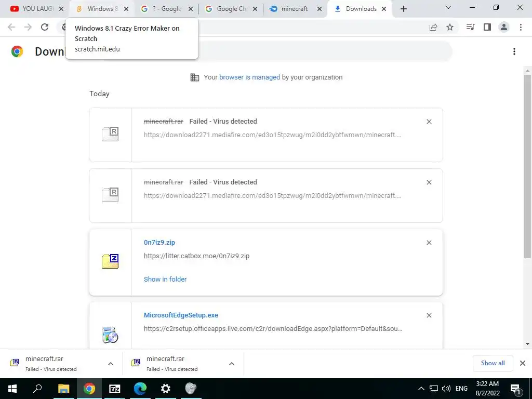Open the disc installer icon on the taskbar
Screen dimensions: 532x399
(x=191, y=389)
